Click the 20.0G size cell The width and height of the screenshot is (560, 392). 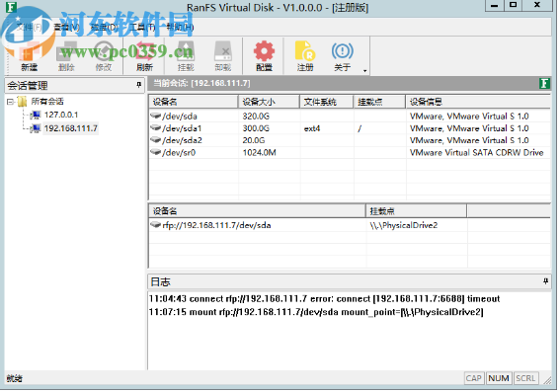point(254,140)
